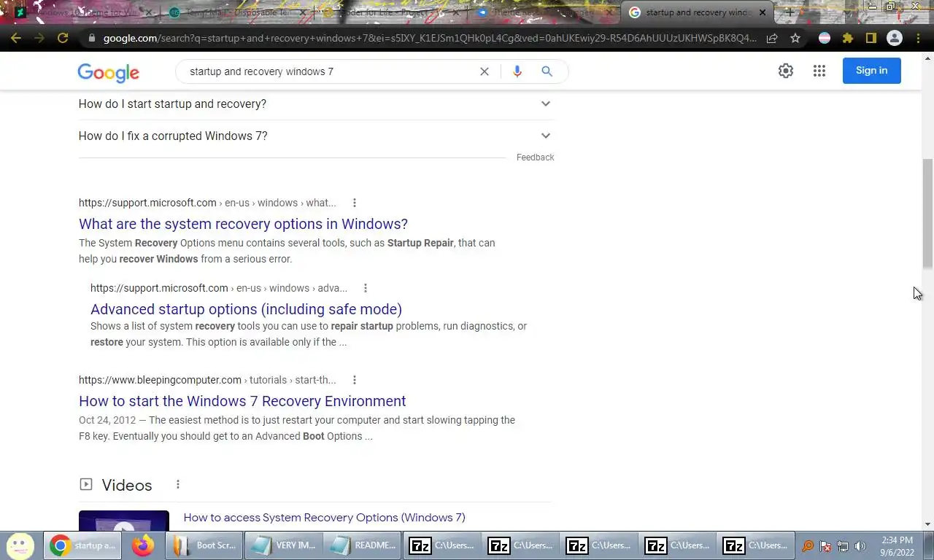Open Chrome window from the taskbar
Image resolution: width=934 pixels, height=560 pixels.
pos(82,545)
